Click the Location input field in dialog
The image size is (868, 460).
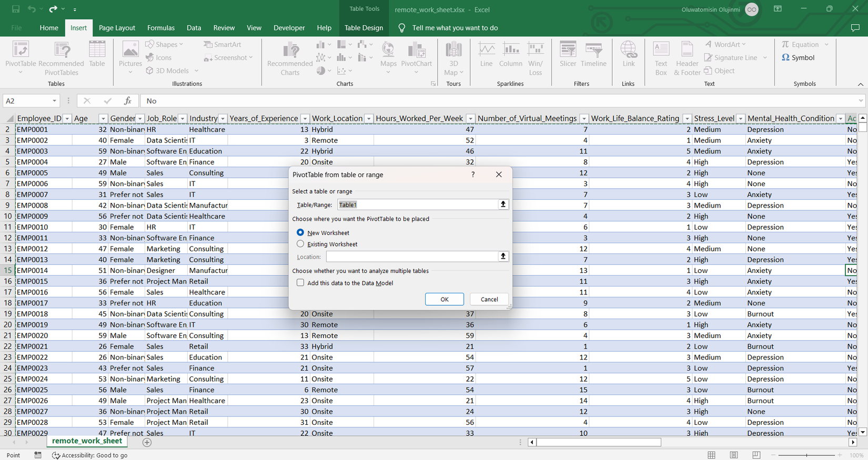click(411, 257)
